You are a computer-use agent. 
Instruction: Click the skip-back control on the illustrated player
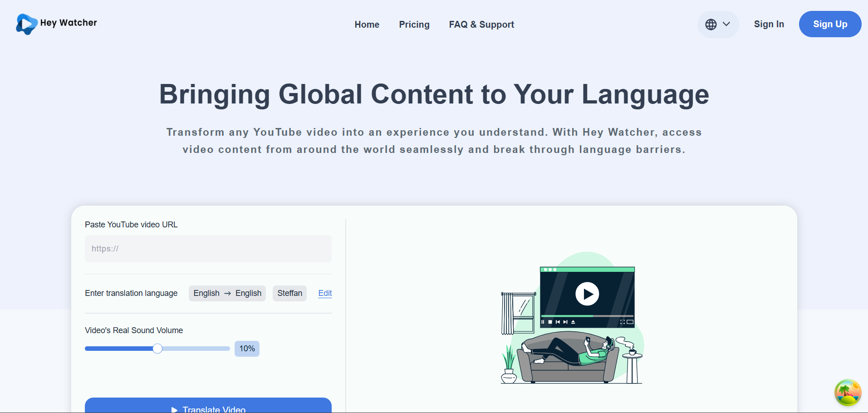click(x=559, y=322)
